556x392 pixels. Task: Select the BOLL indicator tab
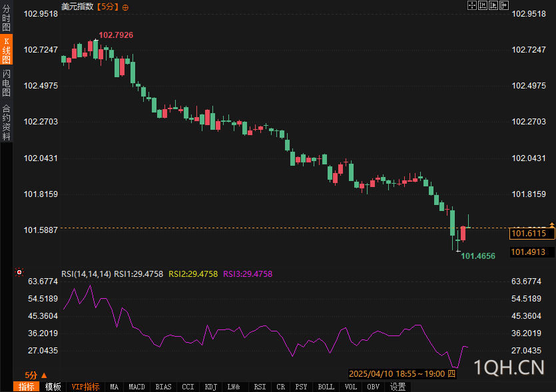click(326, 387)
